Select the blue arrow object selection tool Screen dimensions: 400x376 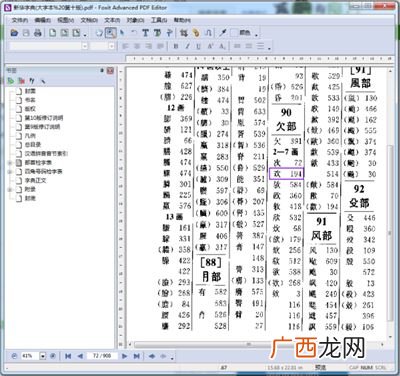pos(122,33)
